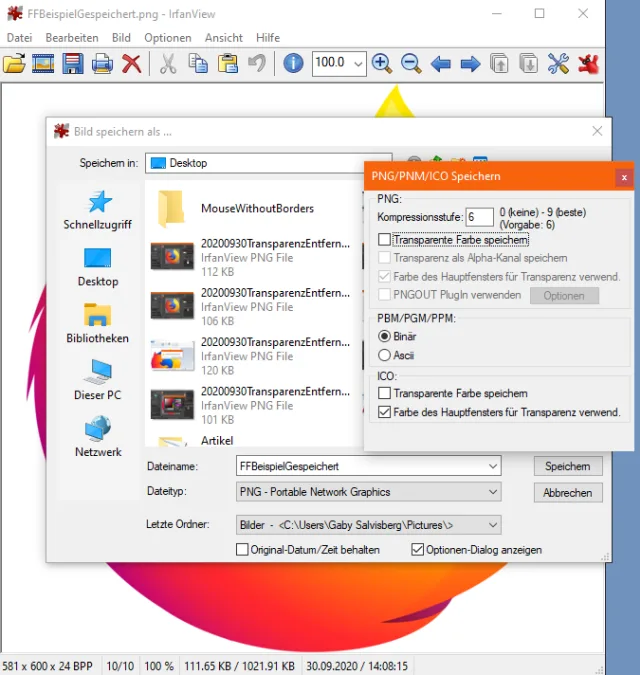The height and width of the screenshot is (675, 640).
Task: Select the 120 KB PNG file thumbnail
Action: click(172, 355)
